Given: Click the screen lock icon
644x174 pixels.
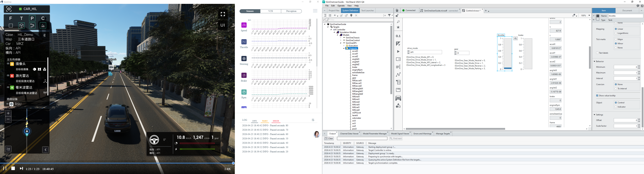Looking at the screenshot, I should pyautogui.click(x=397, y=16).
